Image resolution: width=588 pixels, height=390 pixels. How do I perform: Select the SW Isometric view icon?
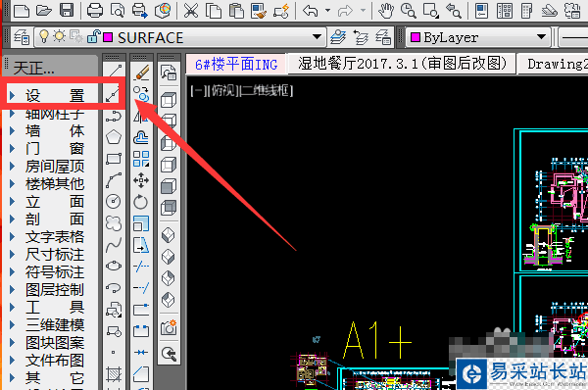pos(169,235)
